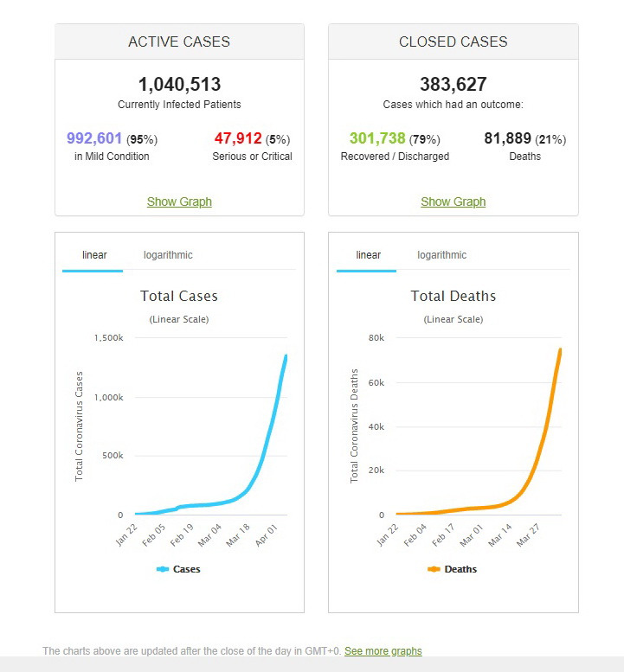The height and width of the screenshot is (672, 624).
Task: Switch Total Deaths chart to logarithmic
Action: pyautogui.click(x=441, y=255)
